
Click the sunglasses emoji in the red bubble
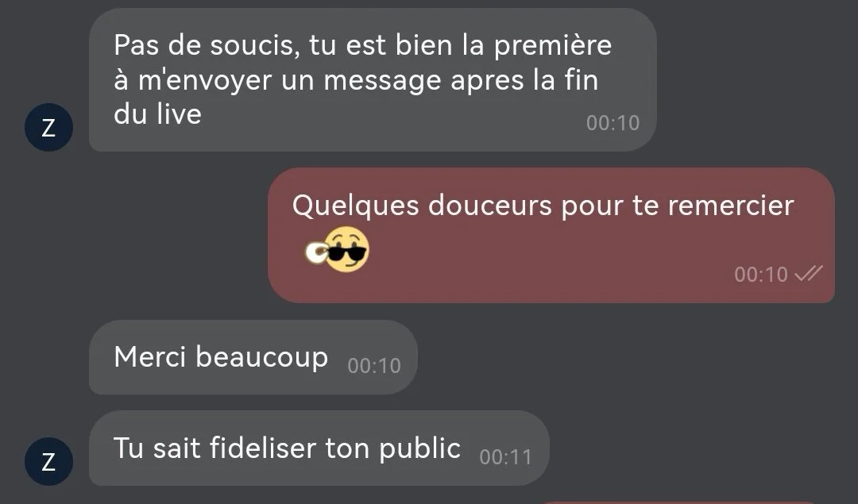(337, 250)
